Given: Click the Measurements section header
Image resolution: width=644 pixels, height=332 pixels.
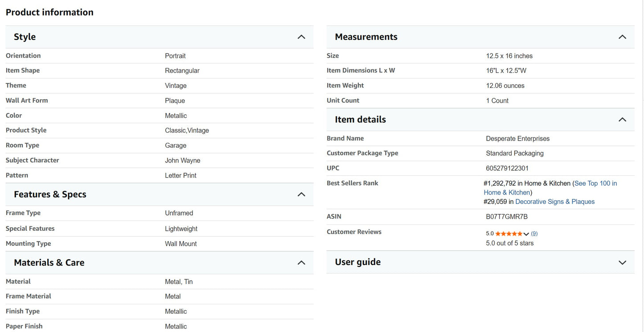Looking at the screenshot, I should (480, 37).
